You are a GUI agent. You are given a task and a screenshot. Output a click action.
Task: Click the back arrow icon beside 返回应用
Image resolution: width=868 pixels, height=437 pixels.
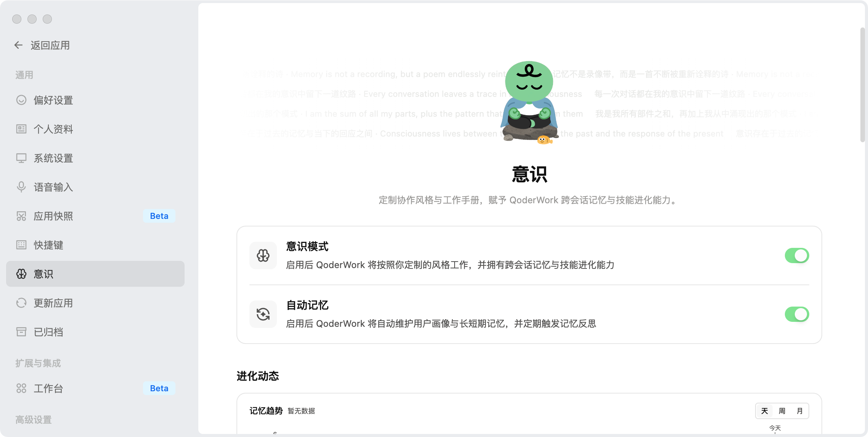click(18, 45)
